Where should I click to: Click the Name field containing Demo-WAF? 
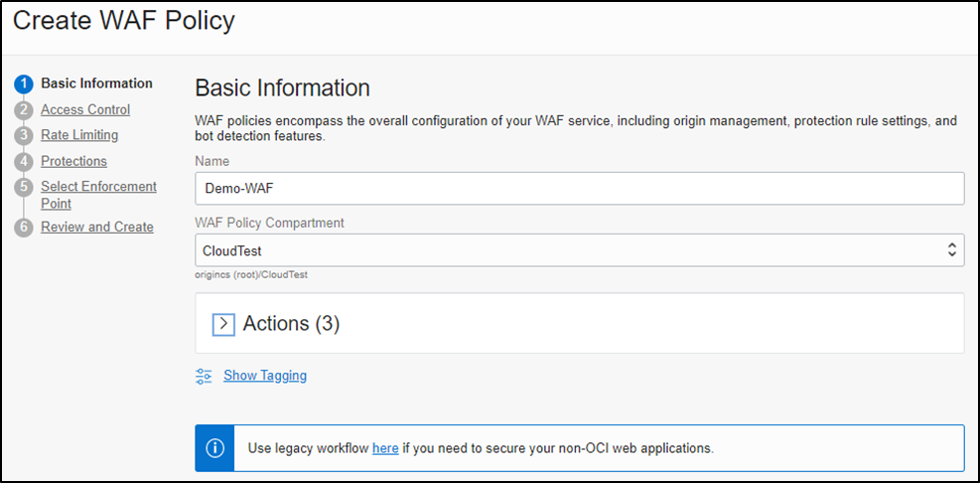click(579, 188)
